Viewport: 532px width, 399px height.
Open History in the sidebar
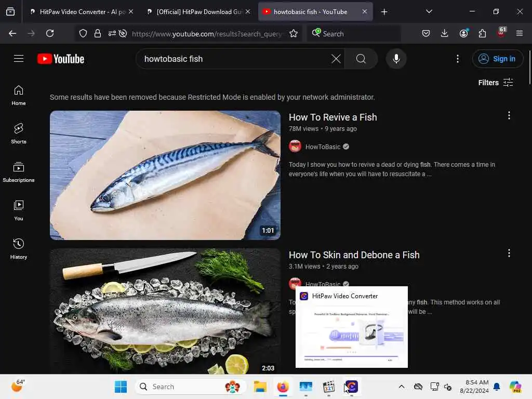point(19,249)
